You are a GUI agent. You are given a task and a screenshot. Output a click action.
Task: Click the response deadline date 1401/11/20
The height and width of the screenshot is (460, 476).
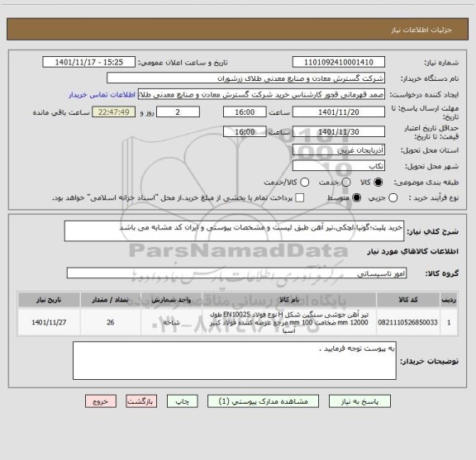(339, 112)
